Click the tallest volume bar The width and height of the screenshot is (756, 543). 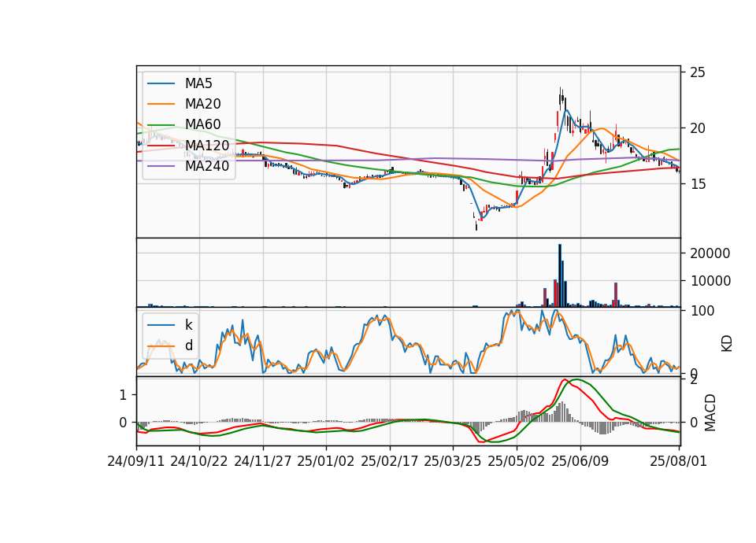point(560,275)
